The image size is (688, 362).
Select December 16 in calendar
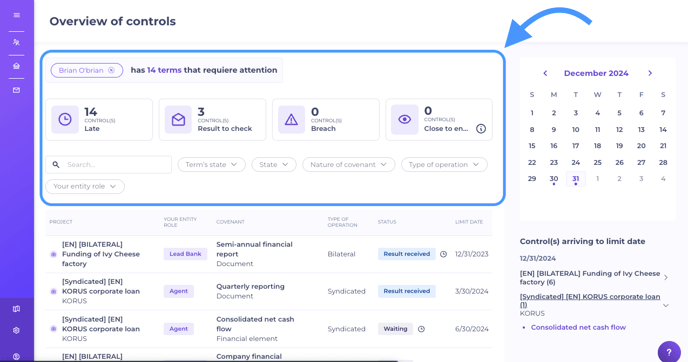554,146
